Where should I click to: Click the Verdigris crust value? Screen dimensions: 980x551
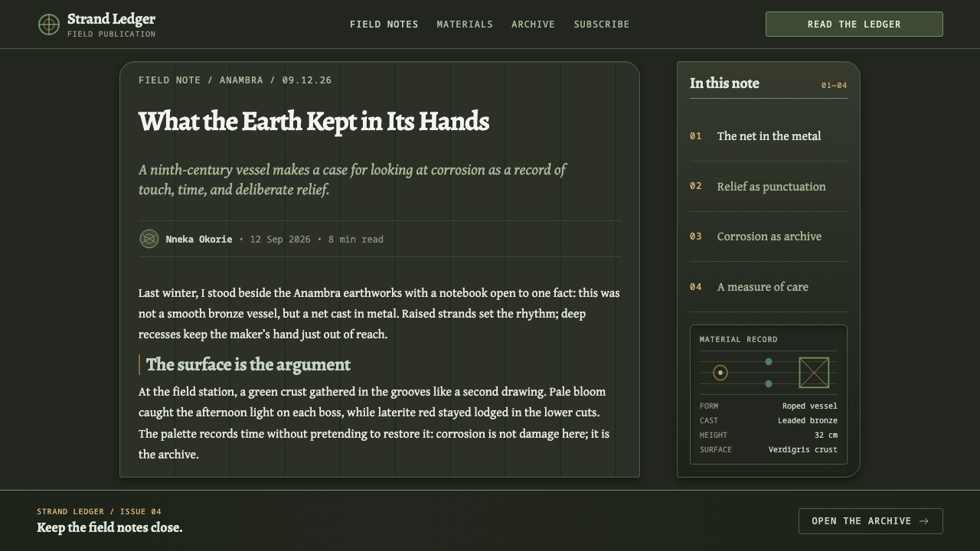point(803,450)
